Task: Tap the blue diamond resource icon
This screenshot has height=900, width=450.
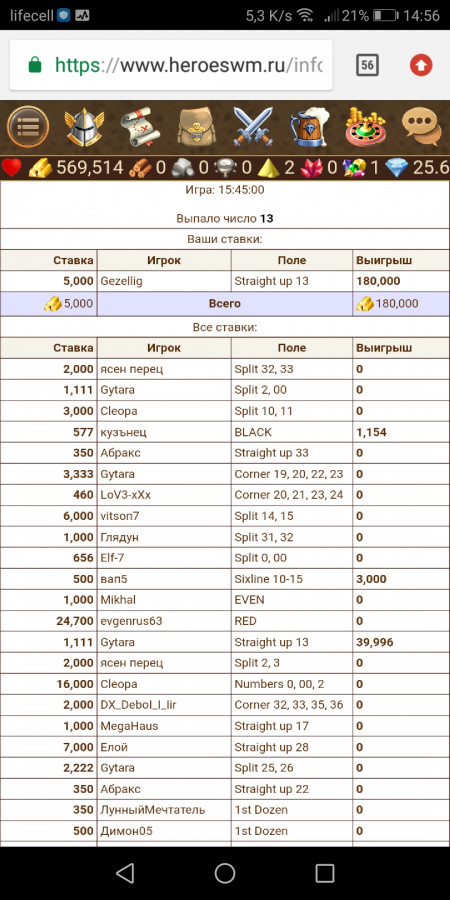Action: point(396,168)
